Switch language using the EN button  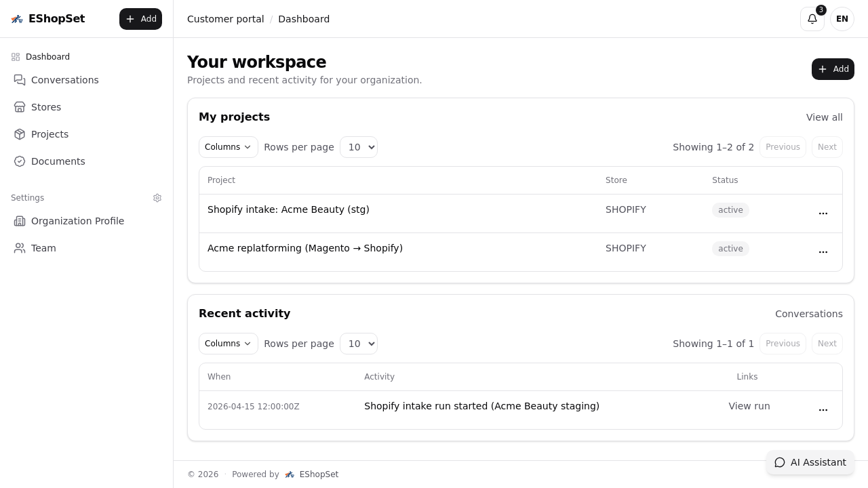[x=842, y=19]
